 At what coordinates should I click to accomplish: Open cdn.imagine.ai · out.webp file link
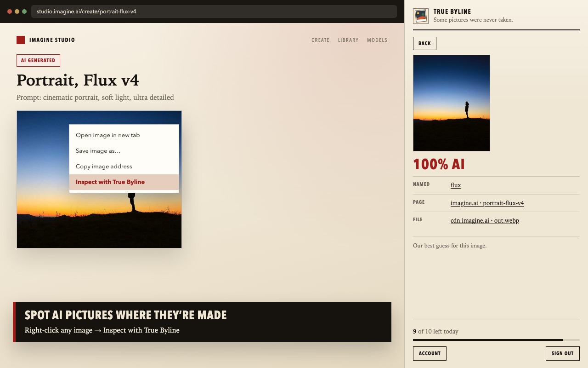click(x=485, y=220)
